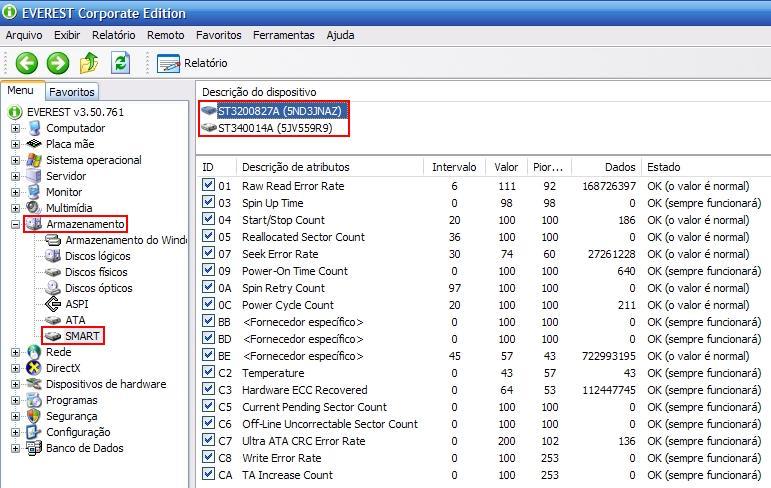This screenshot has width=771, height=488.
Task: Toggle the Ultra ATA CRC Error Rate checkbox
Action: [208, 440]
